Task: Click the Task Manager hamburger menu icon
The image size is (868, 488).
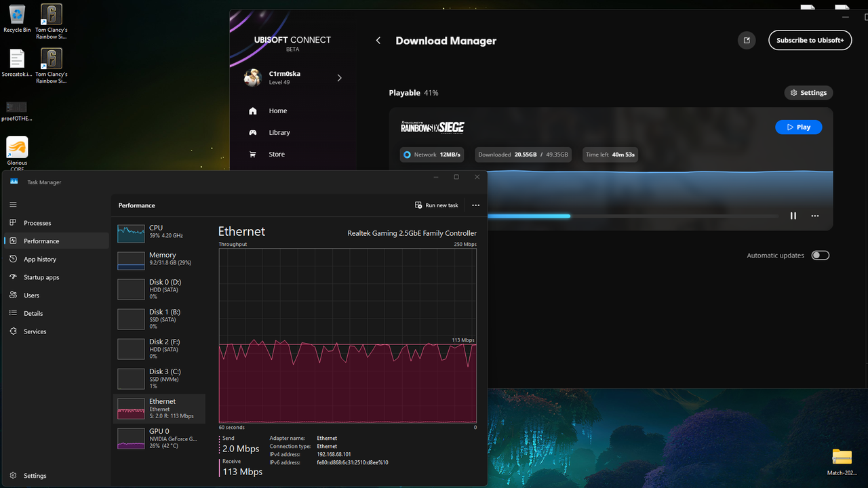Action: point(13,205)
